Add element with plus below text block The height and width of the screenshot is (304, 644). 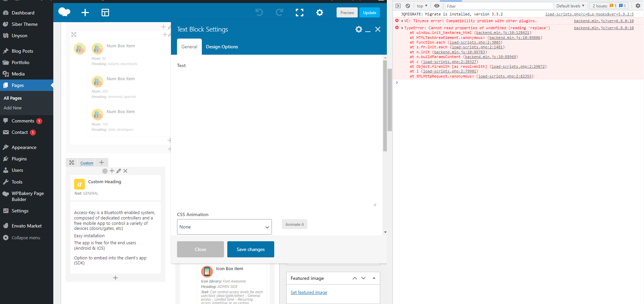point(115,278)
